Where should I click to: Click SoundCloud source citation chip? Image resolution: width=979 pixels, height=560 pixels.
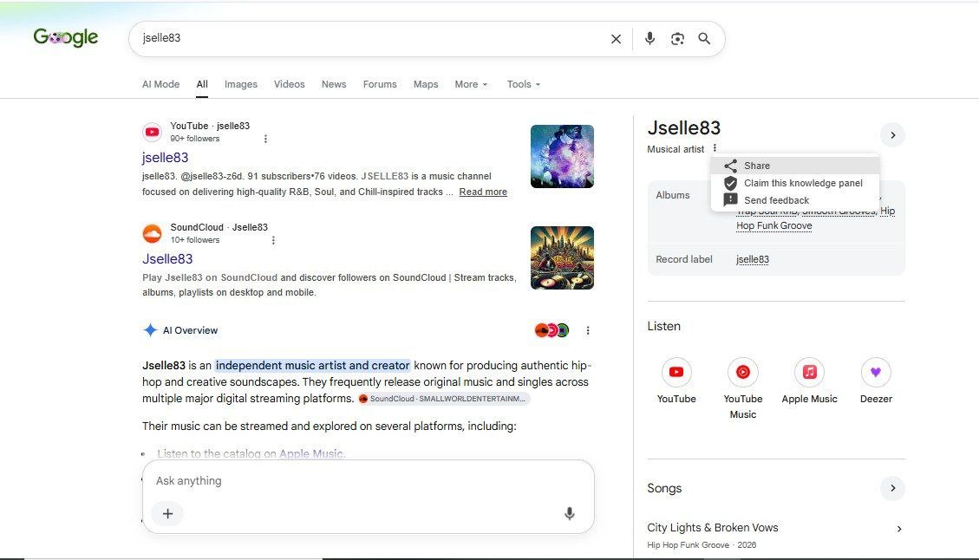tap(444, 398)
